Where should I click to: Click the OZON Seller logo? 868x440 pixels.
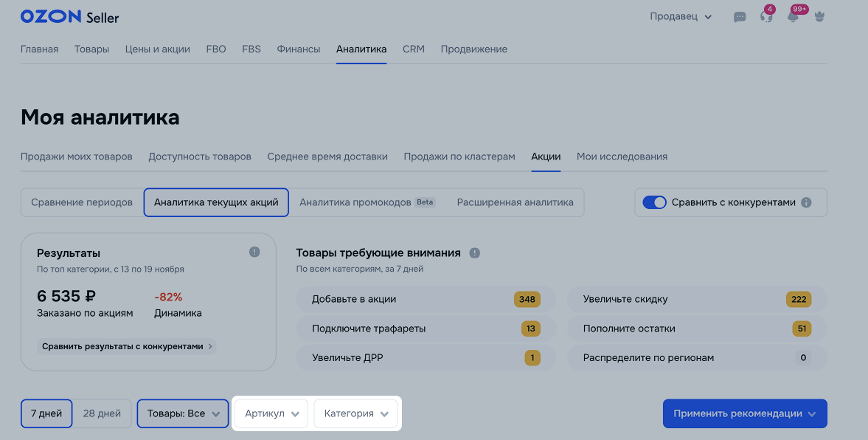(x=69, y=17)
